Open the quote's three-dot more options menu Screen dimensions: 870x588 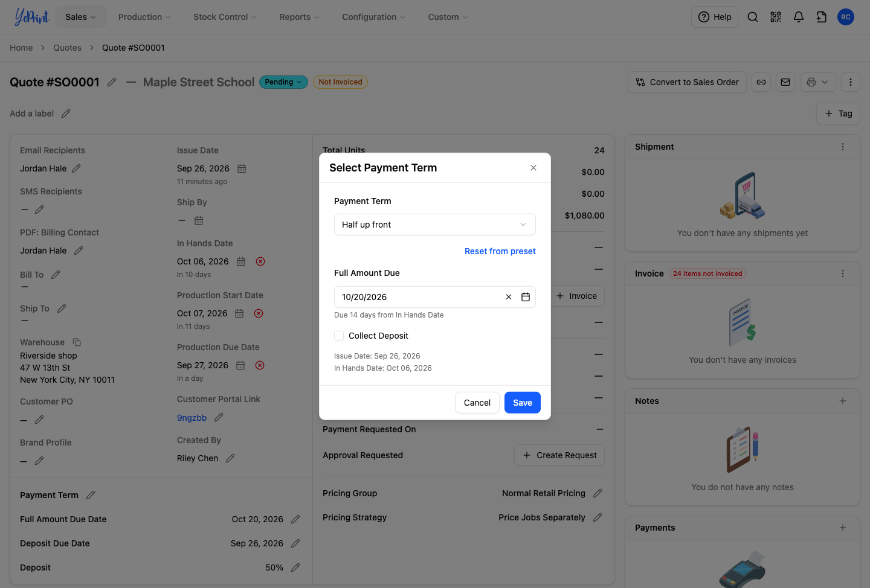click(851, 82)
